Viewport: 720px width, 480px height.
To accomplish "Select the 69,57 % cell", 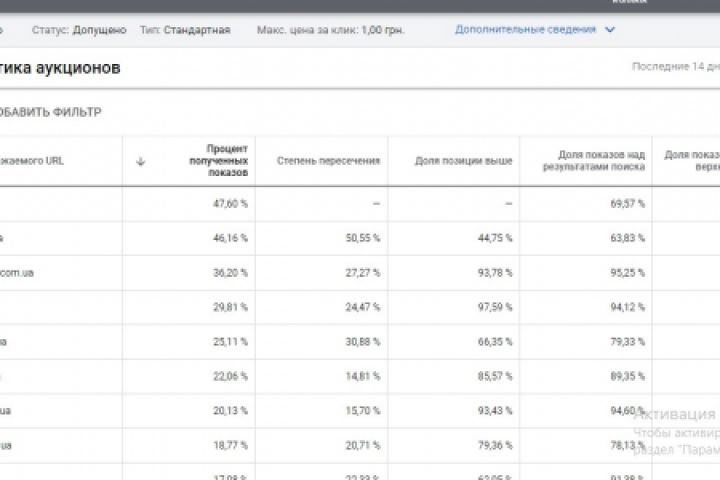I will [628, 203].
